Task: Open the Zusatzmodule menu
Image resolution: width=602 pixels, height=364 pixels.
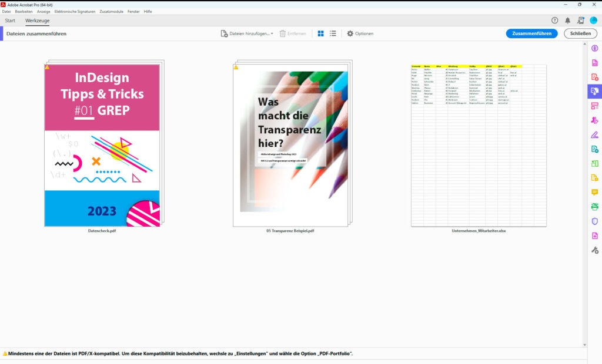Action: coord(111,12)
